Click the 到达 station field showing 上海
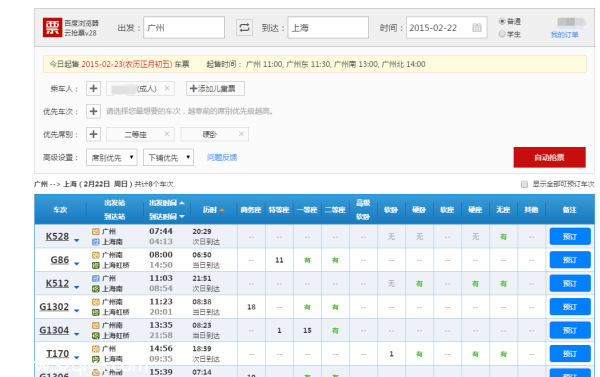Image resolution: width=600 pixels, height=377 pixels. 328,28
